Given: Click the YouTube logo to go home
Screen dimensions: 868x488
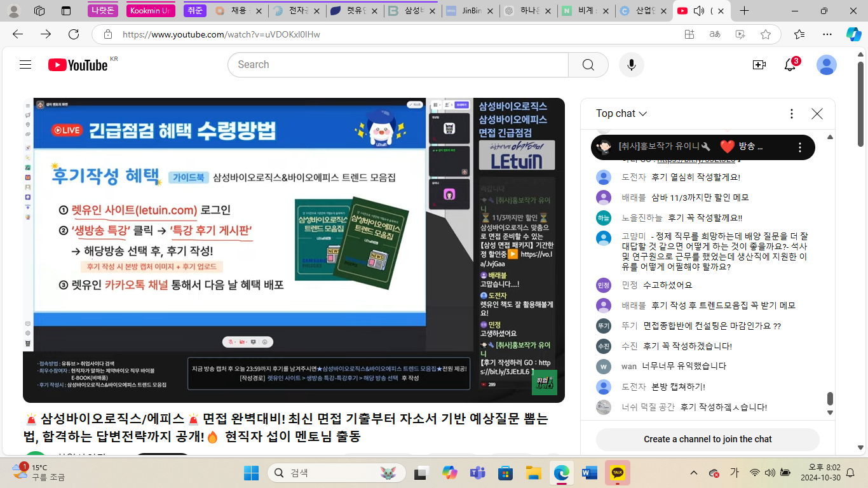Looking at the screenshot, I should (x=78, y=65).
